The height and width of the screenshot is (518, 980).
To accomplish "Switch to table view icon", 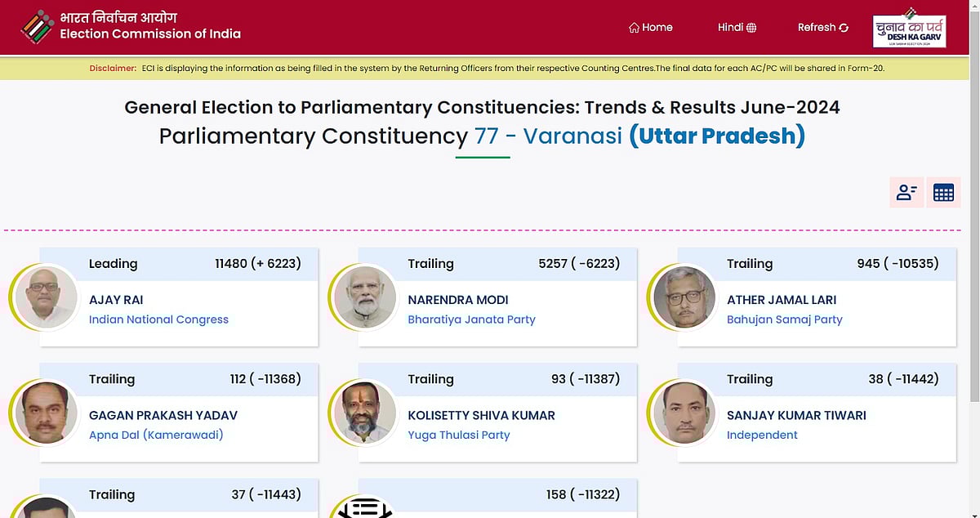I will [x=943, y=193].
